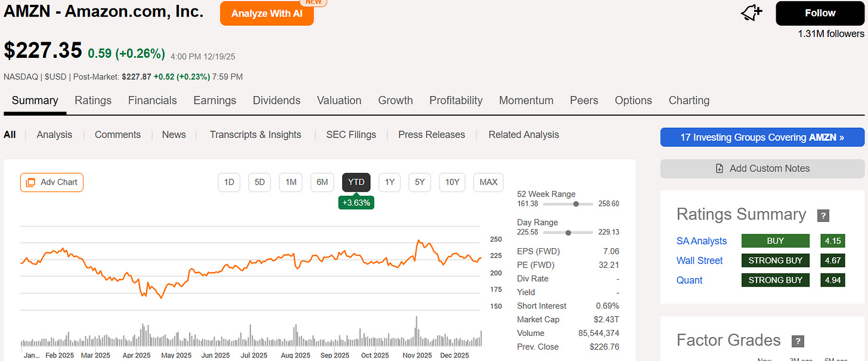Click the +3.63% YTD change badge
Viewport: 868px width, 361px height.
tap(356, 202)
